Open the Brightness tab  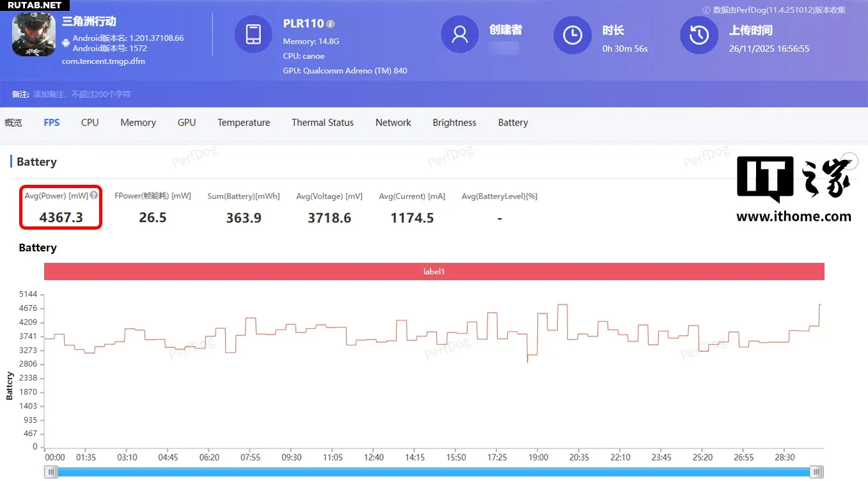coord(454,123)
